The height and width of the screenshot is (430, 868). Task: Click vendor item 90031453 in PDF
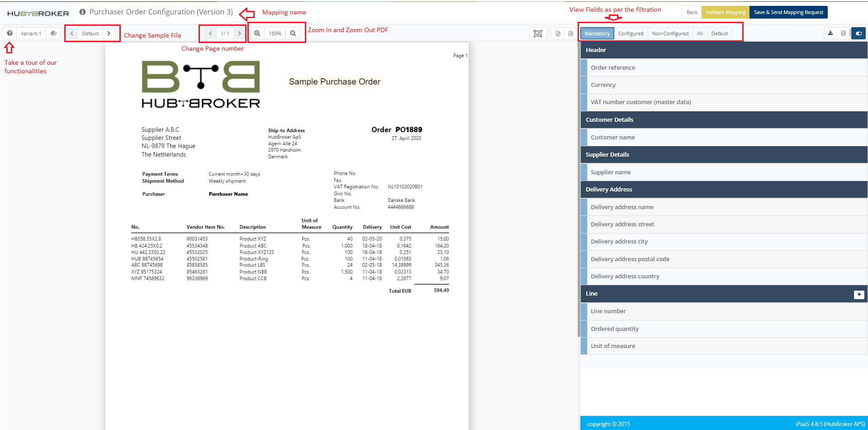click(197, 239)
